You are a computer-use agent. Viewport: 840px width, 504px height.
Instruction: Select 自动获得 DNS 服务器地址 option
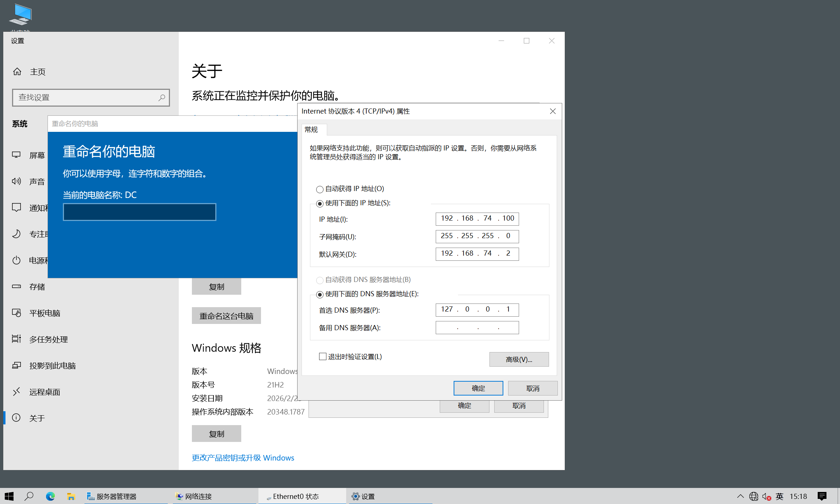(320, 280)
